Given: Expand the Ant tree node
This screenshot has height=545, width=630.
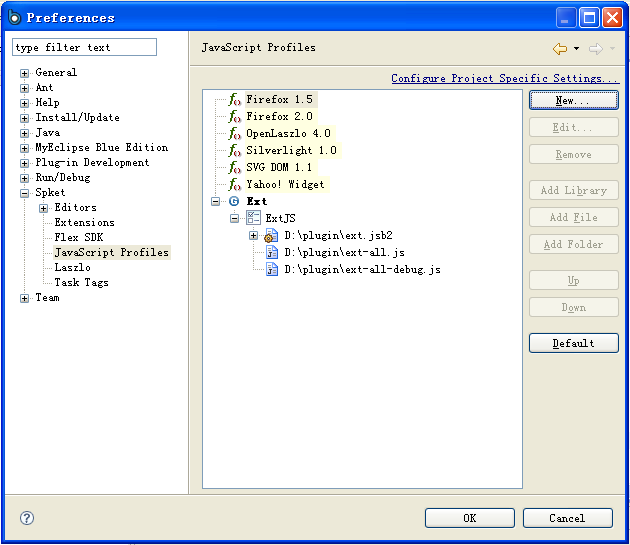Looking at the screenshot, I should [x=25, y=88].
